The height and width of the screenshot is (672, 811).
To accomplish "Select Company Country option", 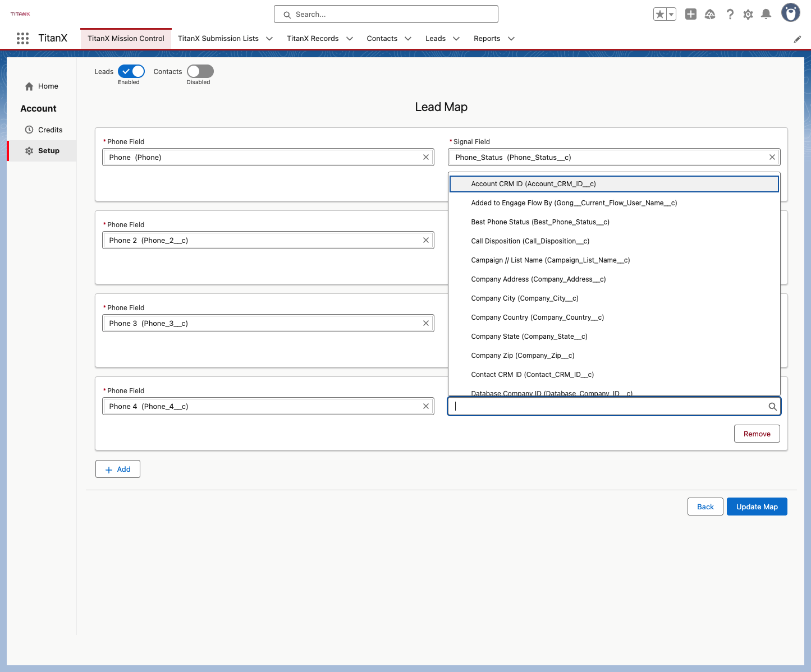I will (x=614, y=317).
